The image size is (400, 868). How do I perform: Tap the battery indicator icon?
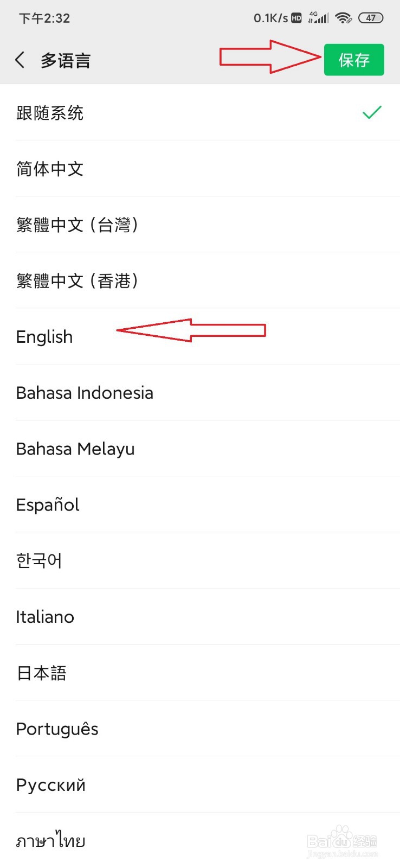click(371, 18)
